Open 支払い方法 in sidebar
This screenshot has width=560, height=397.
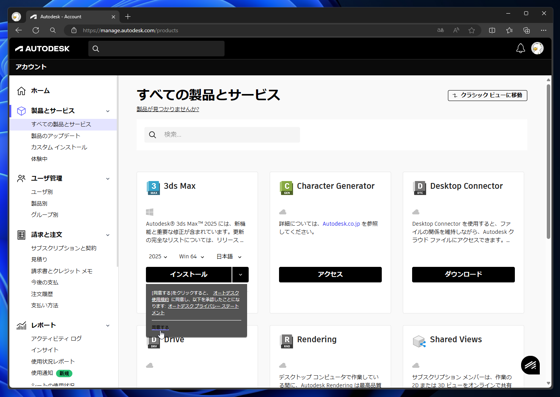coord(45,305)
